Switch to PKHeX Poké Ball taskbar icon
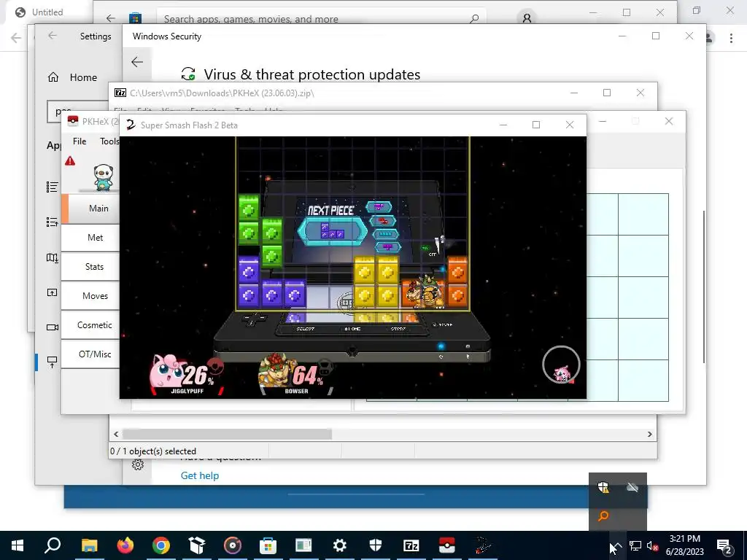This screenshot has width=747, height=560. [447, 545]
